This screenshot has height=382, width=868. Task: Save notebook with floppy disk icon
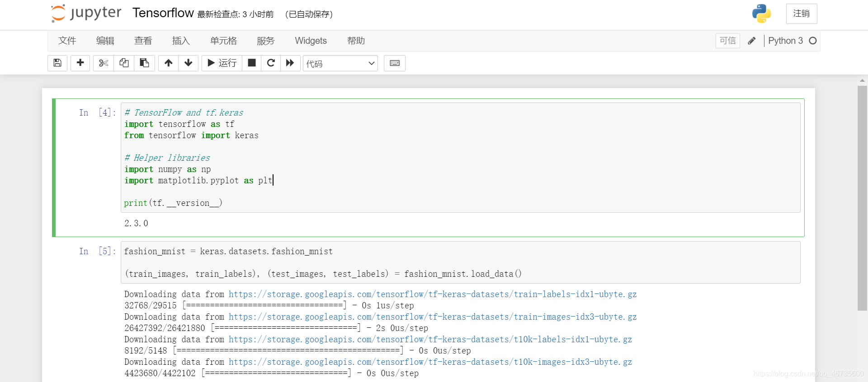57,63
